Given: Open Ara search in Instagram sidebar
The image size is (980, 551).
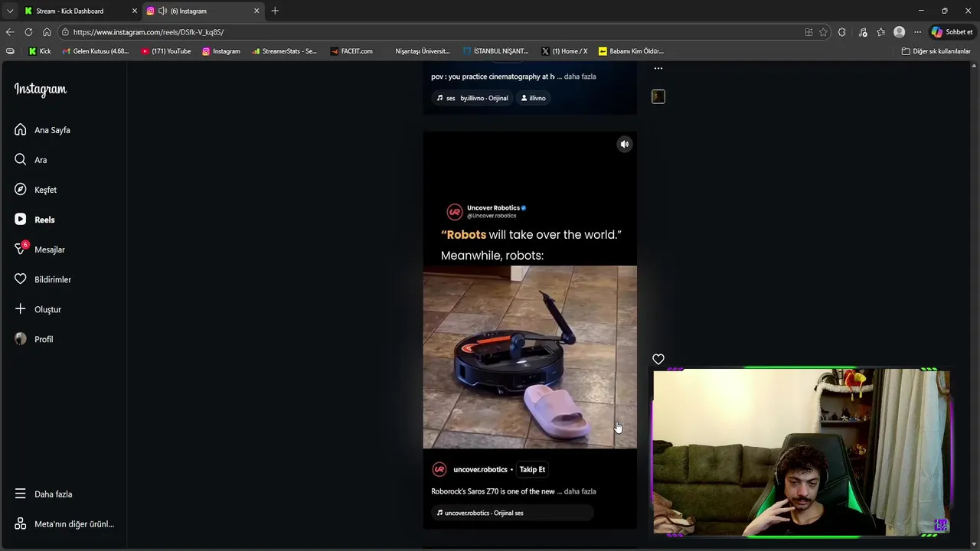Looking at the screenshot, I should pos(31,160).
